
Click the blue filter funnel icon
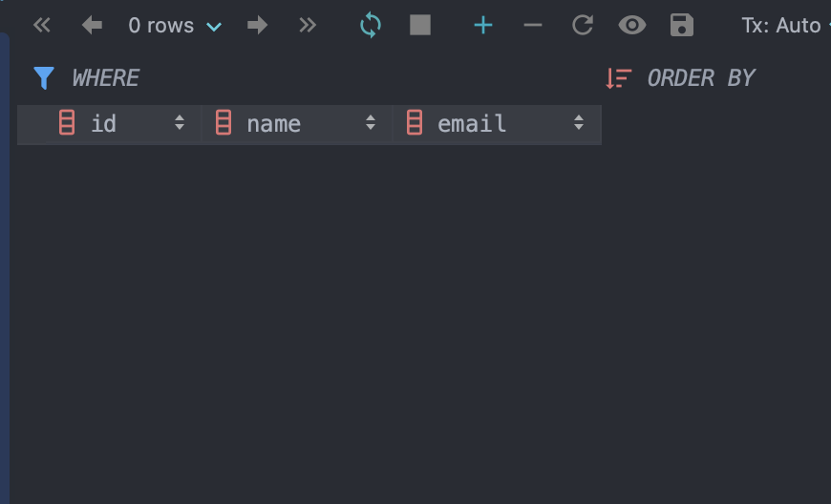click(x=44, y=78)
